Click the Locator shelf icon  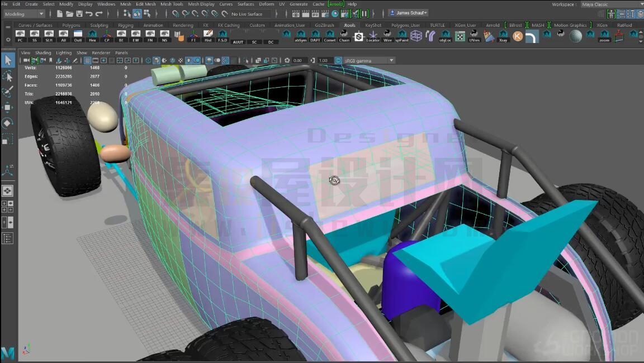tap(373, 36)
